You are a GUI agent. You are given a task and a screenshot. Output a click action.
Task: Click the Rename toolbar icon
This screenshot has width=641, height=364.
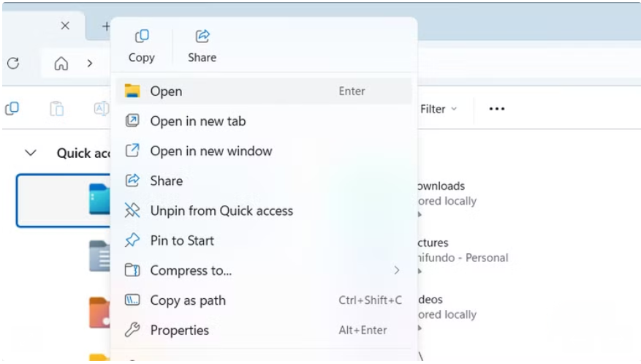point(102,109)
